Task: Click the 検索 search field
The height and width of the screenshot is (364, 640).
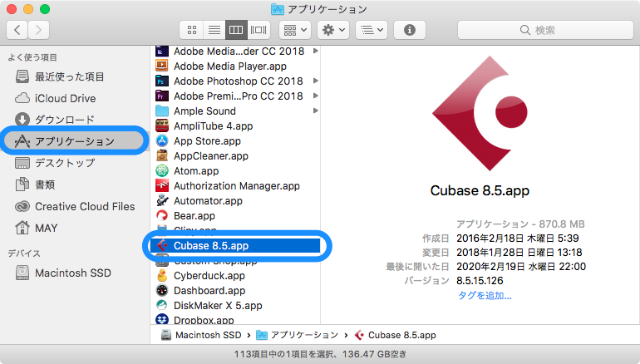Action: tap(545, 30)
